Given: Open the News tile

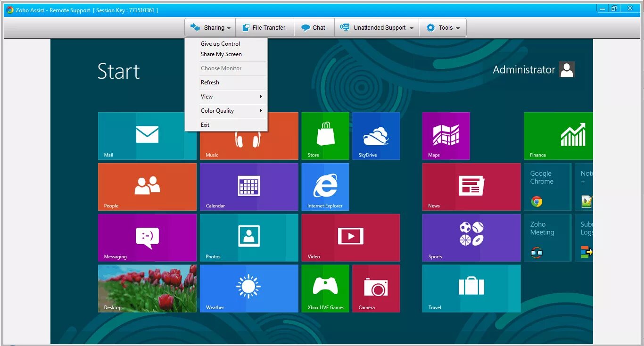Looking at the screenshot, I should coord(471,187).
